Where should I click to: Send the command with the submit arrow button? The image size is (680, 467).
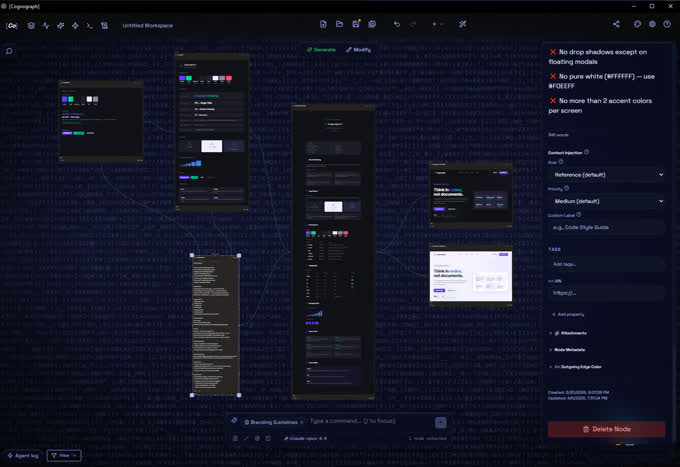(441, 422)
